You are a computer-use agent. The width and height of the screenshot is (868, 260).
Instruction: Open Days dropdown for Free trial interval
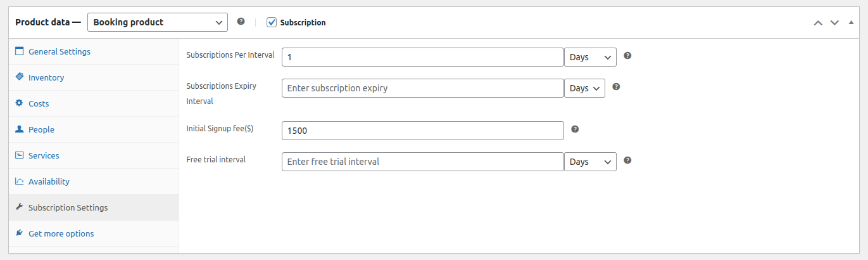590,162
